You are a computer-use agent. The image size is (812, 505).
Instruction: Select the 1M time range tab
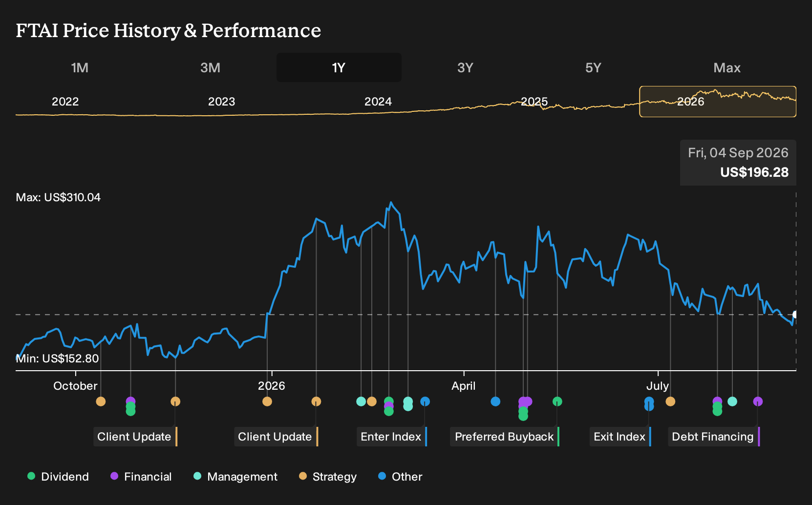(80, 67)
